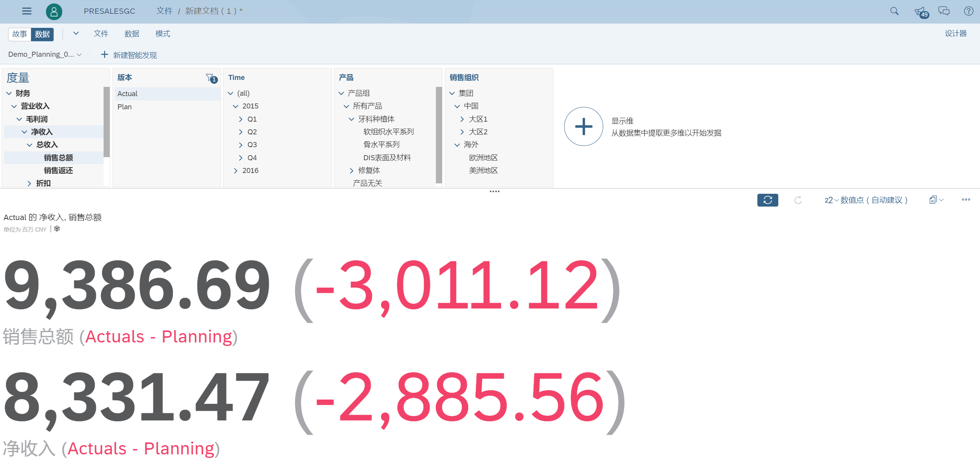The width and height of the screenshot is (980, 471).
Task: Open the 模式 menu
Action: 163,34
